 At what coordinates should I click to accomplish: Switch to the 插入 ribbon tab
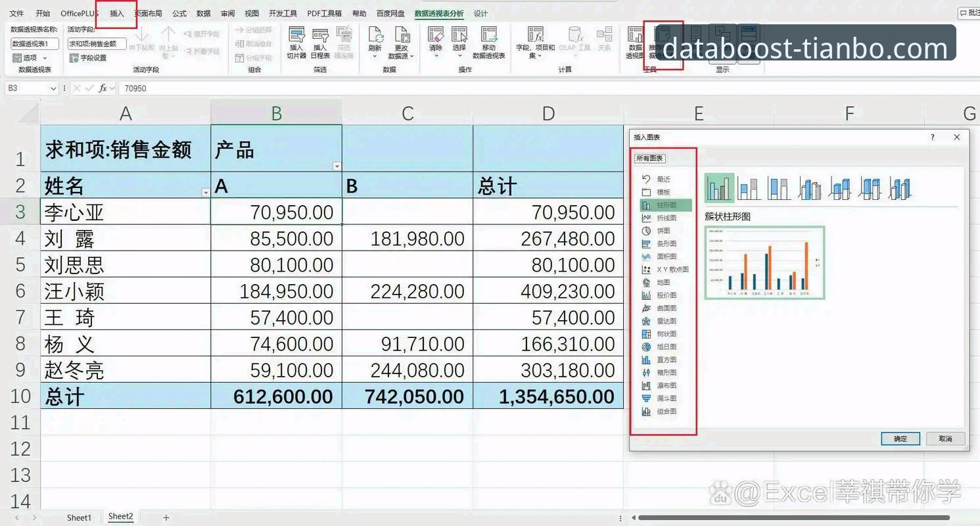[x=117, y=13]
